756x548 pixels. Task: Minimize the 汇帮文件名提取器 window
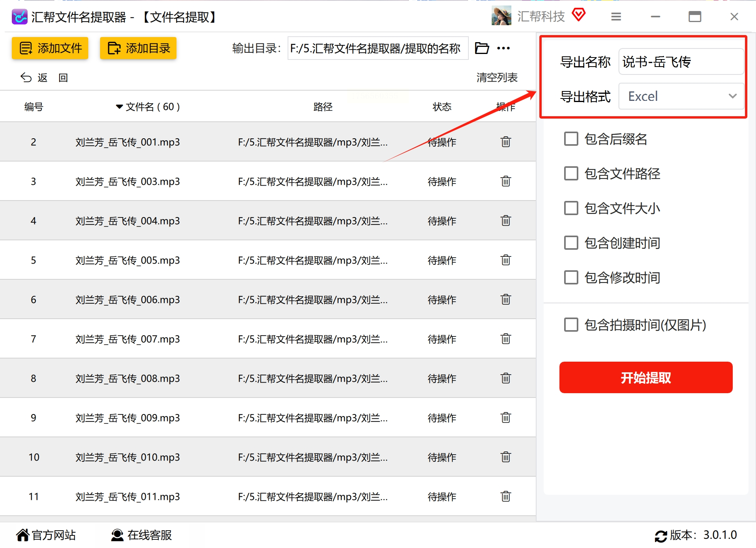point(656,17)
